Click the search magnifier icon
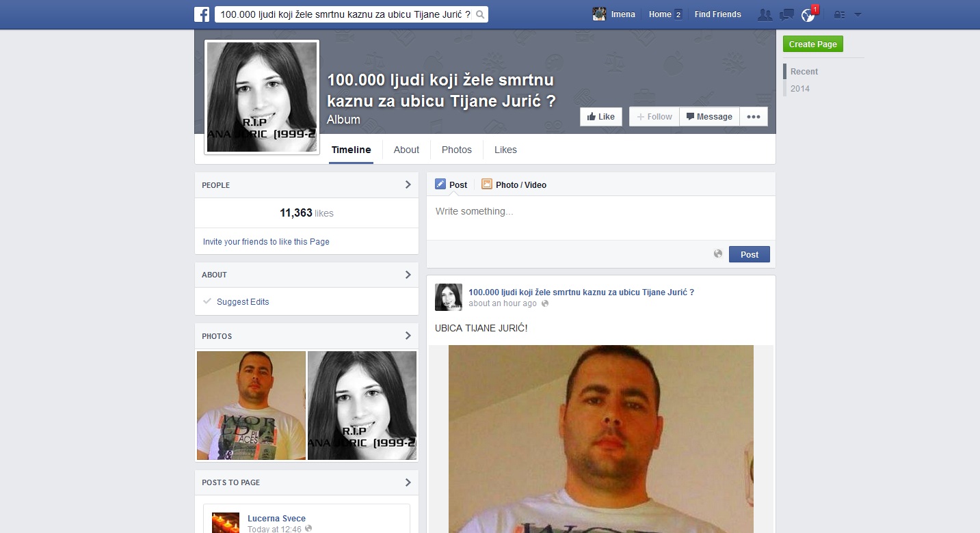 [x=480, y=14]
